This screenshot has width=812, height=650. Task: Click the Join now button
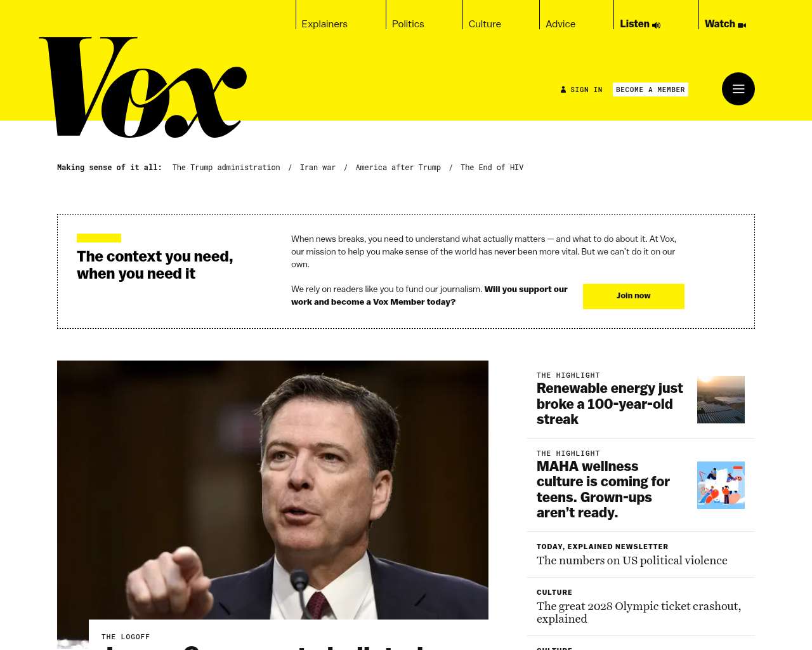point(634,296)
